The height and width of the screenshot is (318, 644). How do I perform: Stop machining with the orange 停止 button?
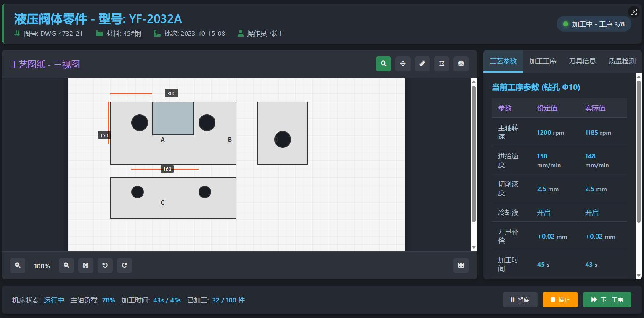(560, 300)
